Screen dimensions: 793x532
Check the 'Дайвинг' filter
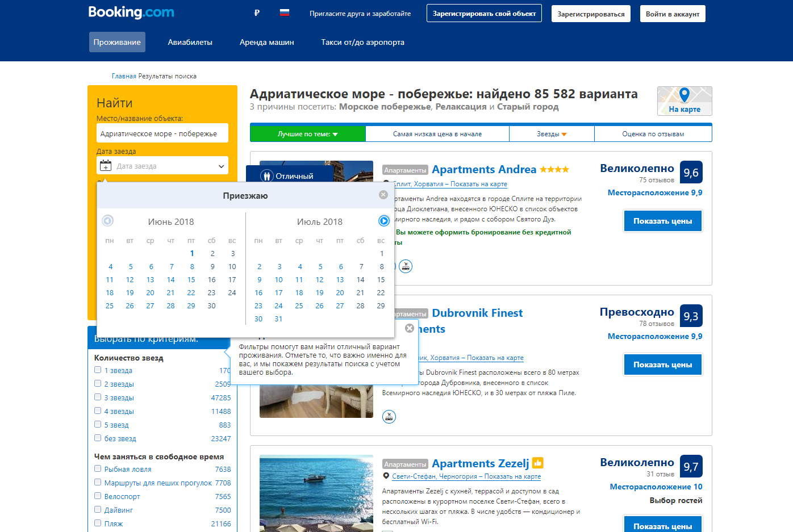[x=98, y=509]
